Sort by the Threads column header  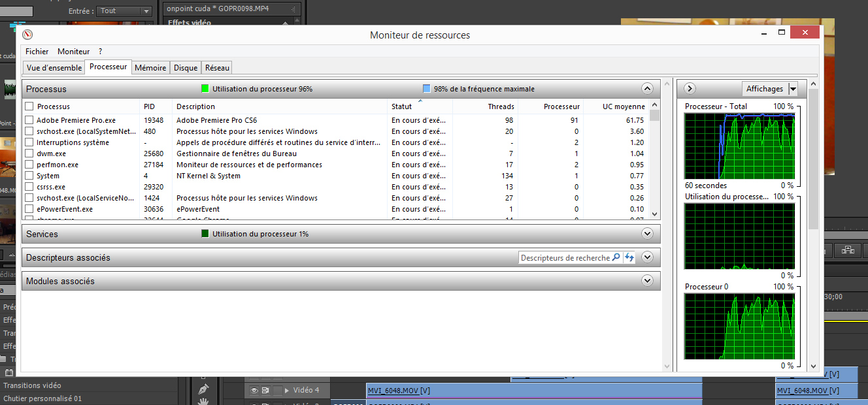[x=485, y=106]
